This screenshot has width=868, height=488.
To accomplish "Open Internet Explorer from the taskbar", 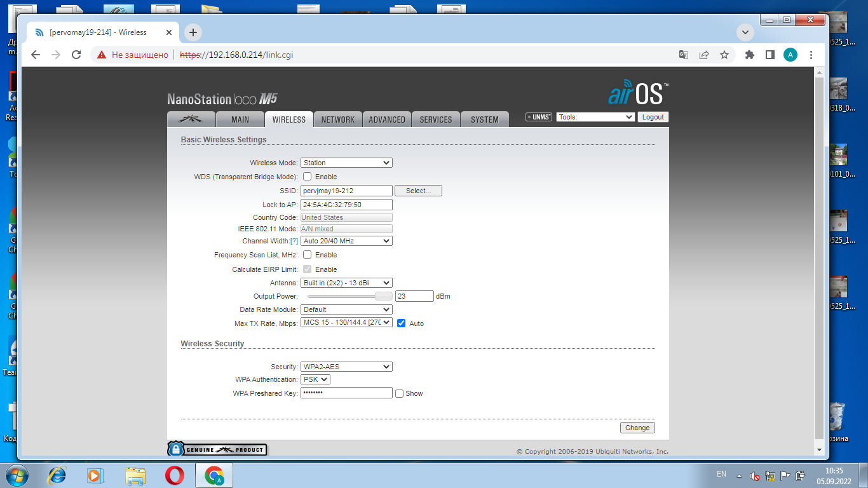I will [57, 475].
